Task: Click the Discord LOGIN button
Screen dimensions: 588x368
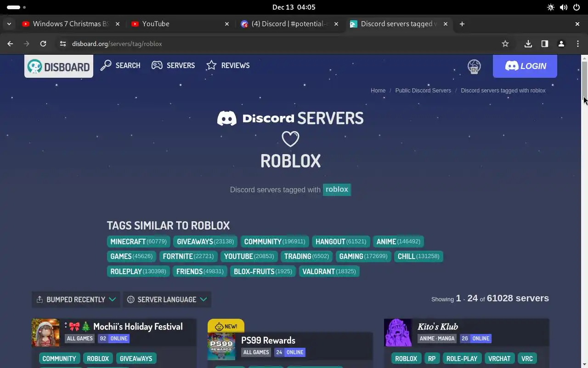Action: [x=525, y=66]
